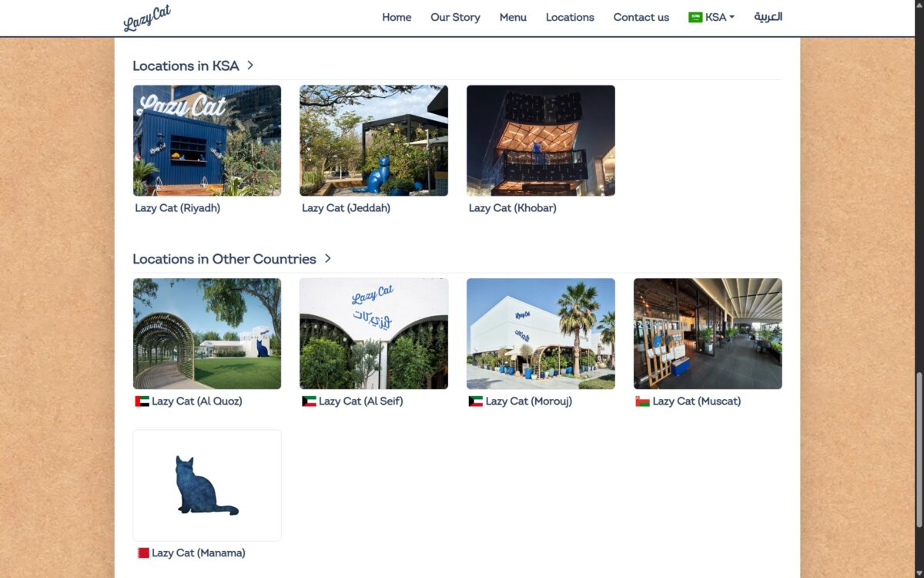Screen dimensions: 924x578
Task: Open the Muscat location photo
Action: pyautogui.click(x=708, y=334)
